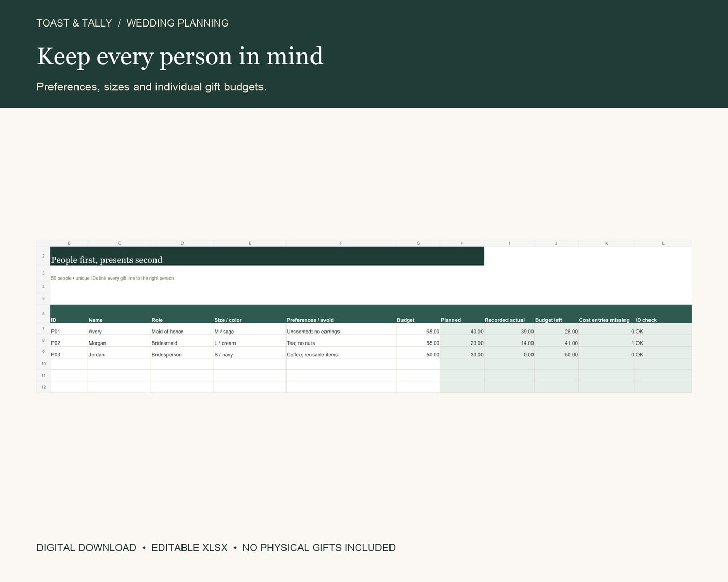The width and height of the screenshot is (728, 582).
Task: Select the 'Bridesmaid' role cell
Action: coord(183,341)
